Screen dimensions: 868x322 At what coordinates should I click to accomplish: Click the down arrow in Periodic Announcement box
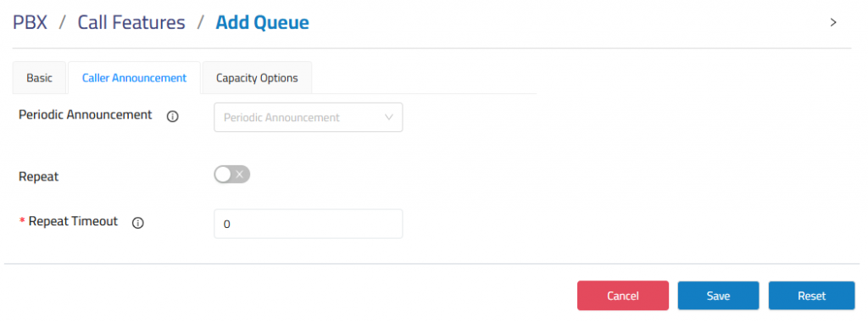click(x=388, y=117)
